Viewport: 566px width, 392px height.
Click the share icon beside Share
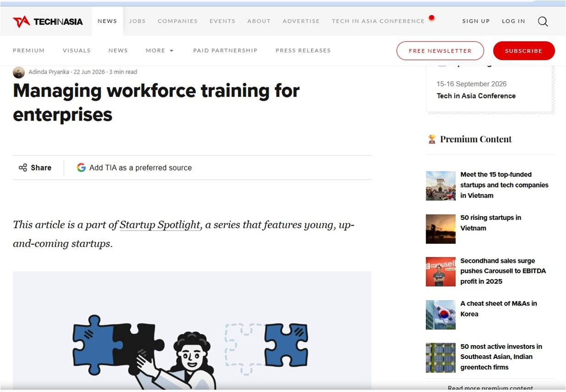coord(22,168)
